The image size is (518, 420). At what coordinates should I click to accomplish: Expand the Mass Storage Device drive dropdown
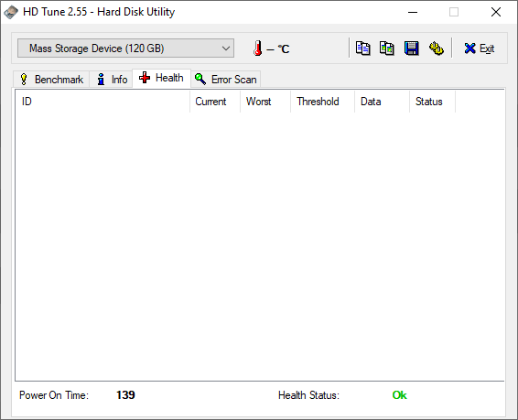point(126,48)
